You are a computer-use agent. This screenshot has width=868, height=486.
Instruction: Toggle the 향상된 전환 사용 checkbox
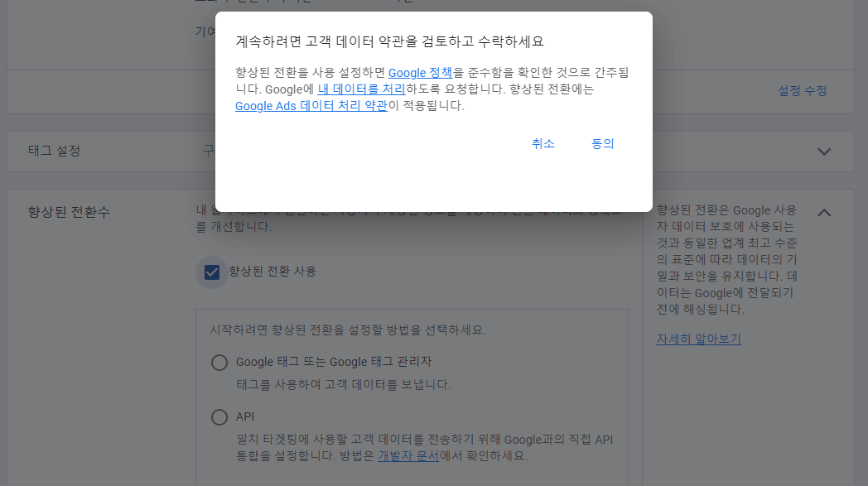[212, 272]
